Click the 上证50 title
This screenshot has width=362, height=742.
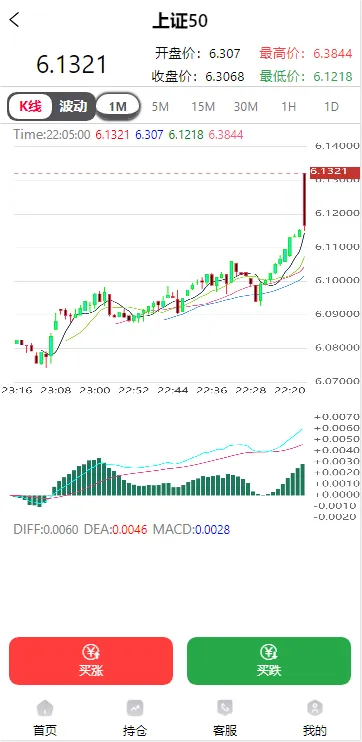pyautogui.click(x=180, y=21)
